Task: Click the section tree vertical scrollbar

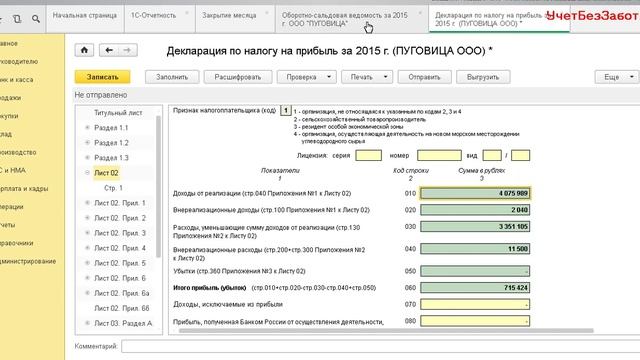Action: 158,187
